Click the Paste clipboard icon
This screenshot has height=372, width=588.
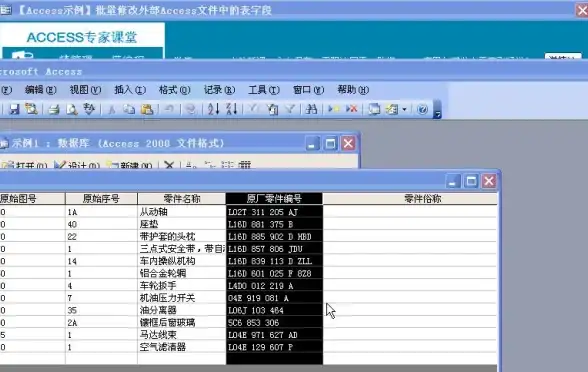147,109
